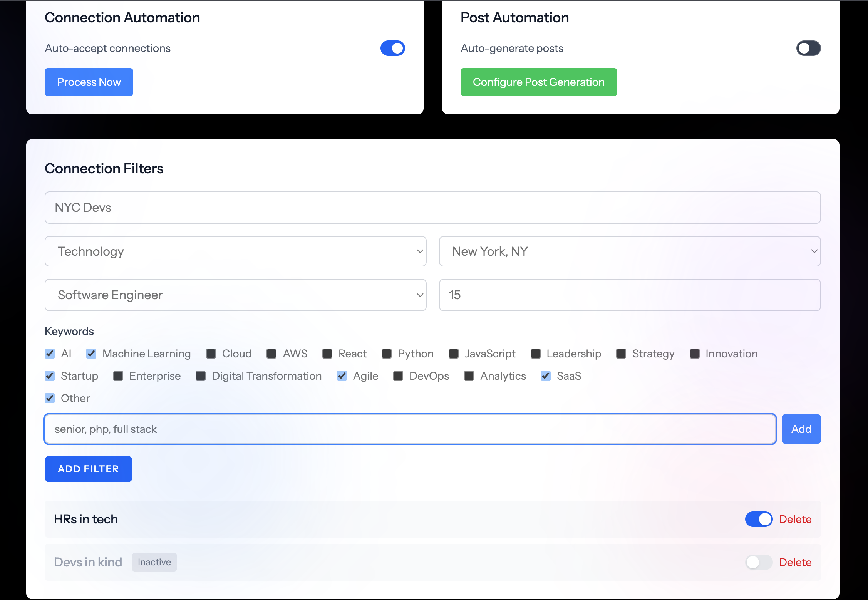Open the Software Engineer role dropdown
This screenshot has width=868, height=600.
click(x=235, y=295)
